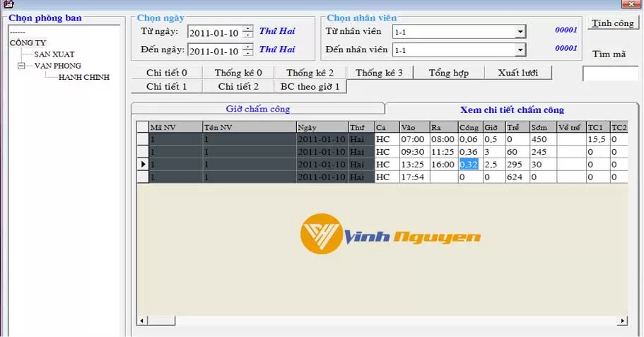Switch to Giờ chấm công tab

pos(258,109)
